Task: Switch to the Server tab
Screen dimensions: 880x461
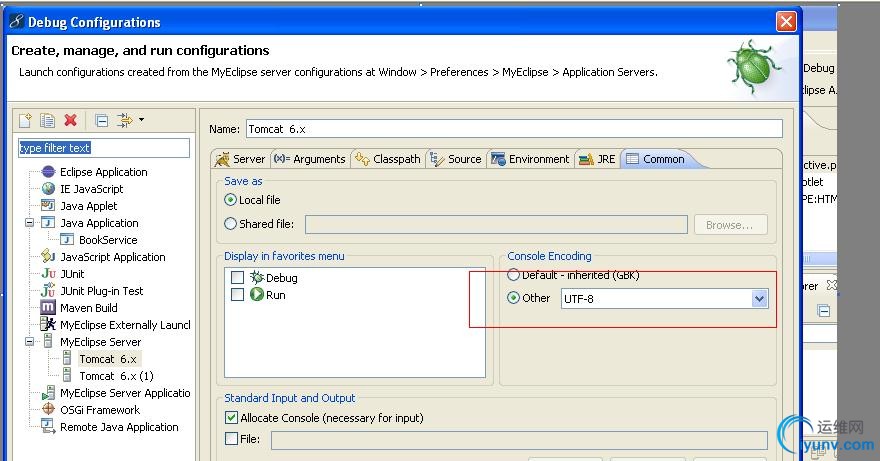Action: coord(240,159)
